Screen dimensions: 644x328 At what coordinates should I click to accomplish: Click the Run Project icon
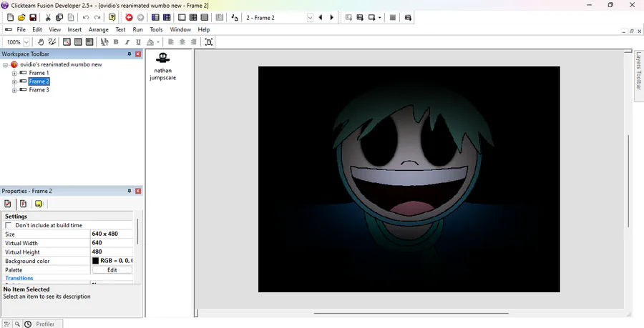[348, 18]
